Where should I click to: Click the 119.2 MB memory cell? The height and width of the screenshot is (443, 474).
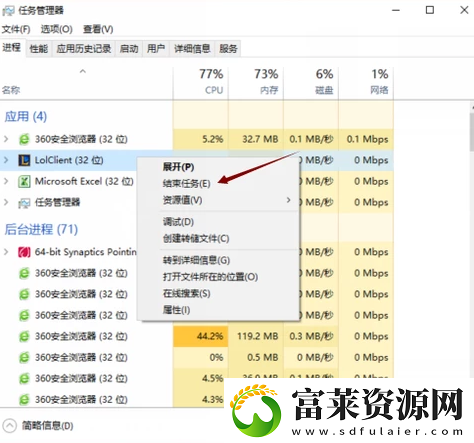(x=256, y=336)
